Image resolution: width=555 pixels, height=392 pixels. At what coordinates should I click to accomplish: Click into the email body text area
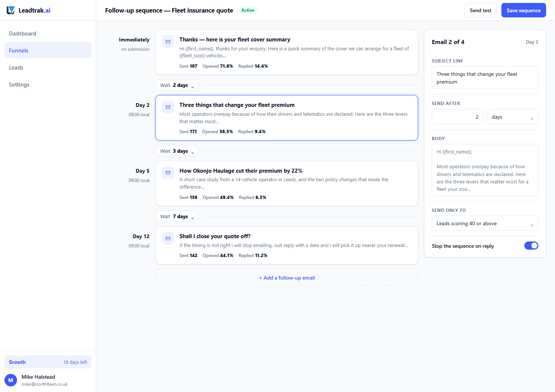pos(485,170)
